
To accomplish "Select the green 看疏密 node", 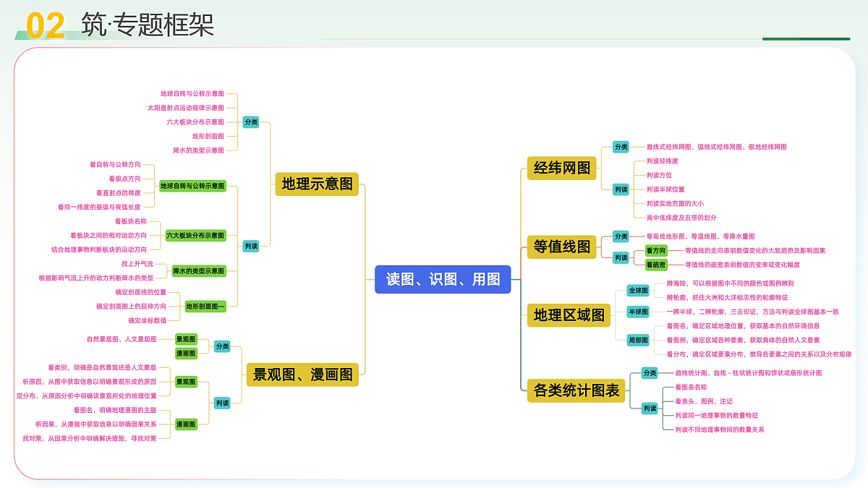I will point(656,265).
